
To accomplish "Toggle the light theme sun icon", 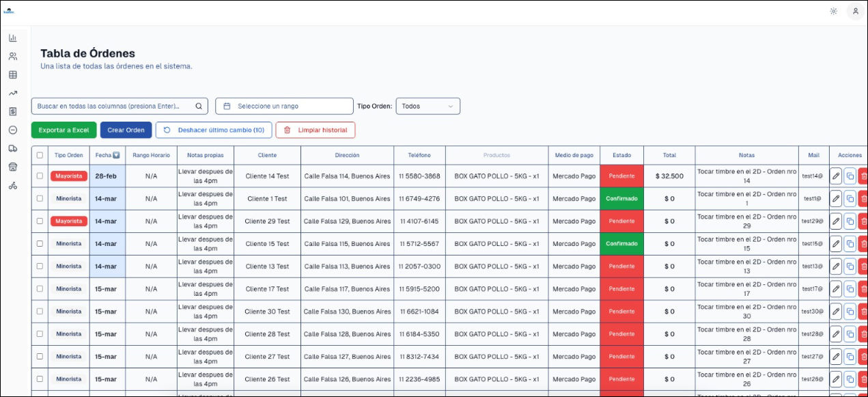I will click(x=833, y=11).
